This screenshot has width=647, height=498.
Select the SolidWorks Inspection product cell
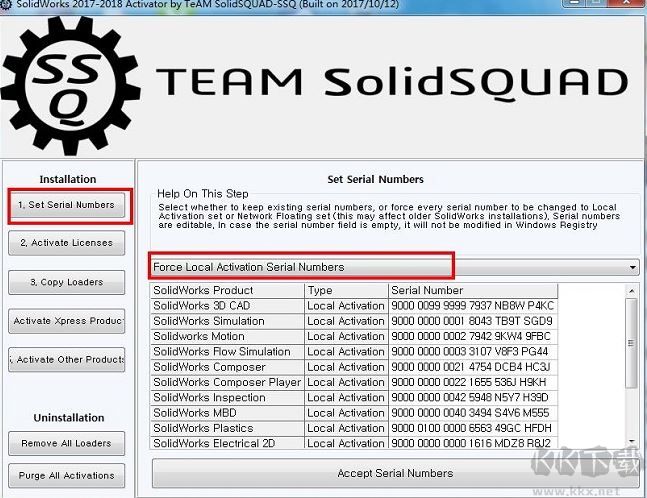[x=227, y=397]
